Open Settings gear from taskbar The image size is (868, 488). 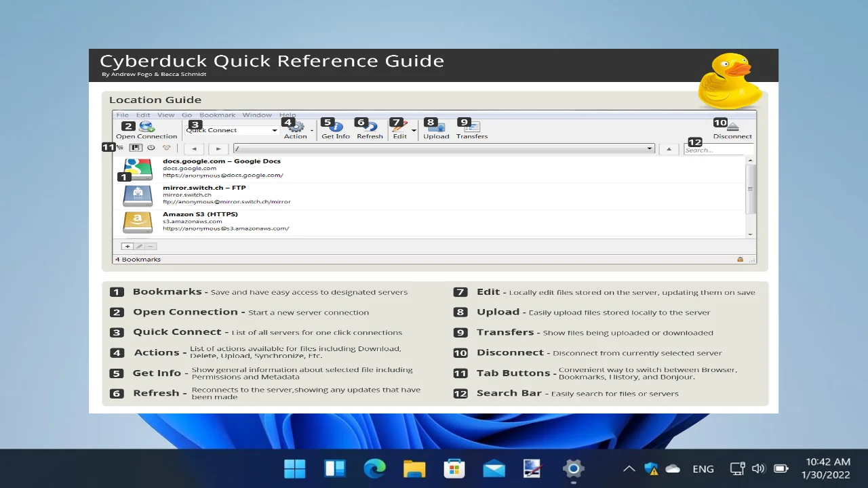pyautogui.click(x=573, y=468)
